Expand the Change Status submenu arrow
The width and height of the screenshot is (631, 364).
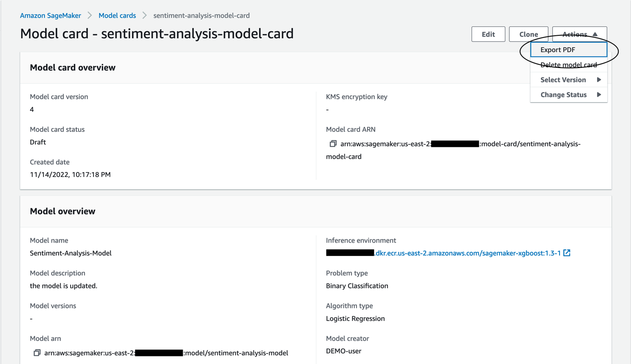click(x=599, y=95)
